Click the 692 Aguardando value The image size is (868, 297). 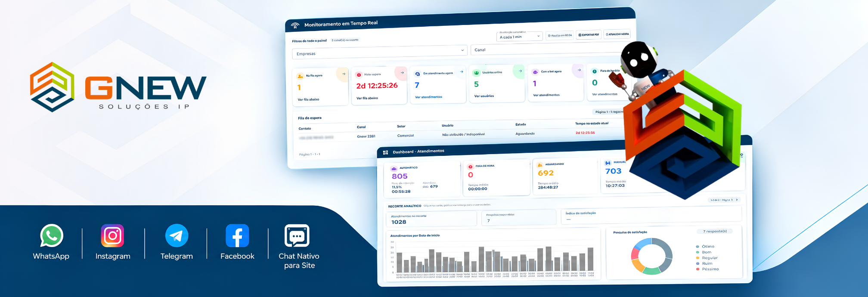tap(546, 173)
